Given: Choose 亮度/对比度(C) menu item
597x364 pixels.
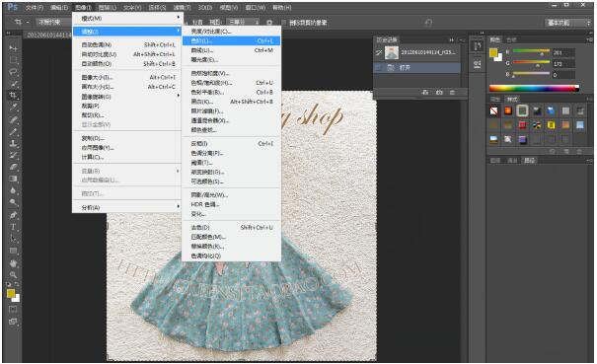Looking at the screenshot, I should pos(232,32).
